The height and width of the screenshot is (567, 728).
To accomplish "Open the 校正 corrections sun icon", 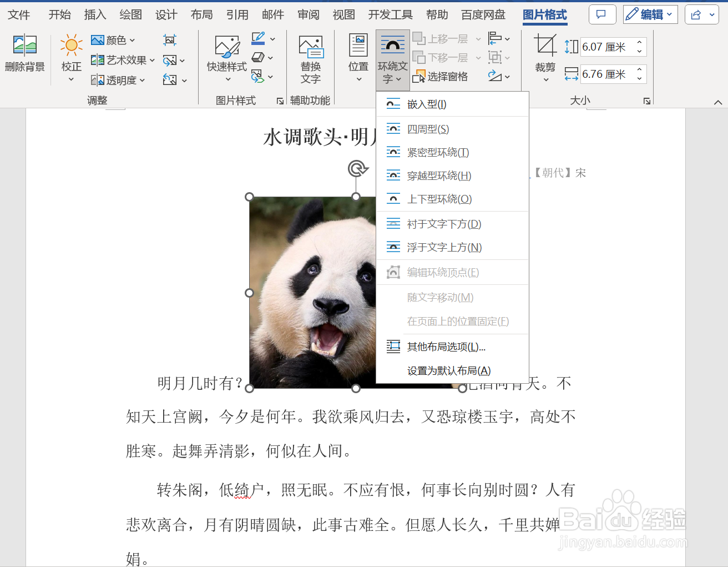I will 72,46.
